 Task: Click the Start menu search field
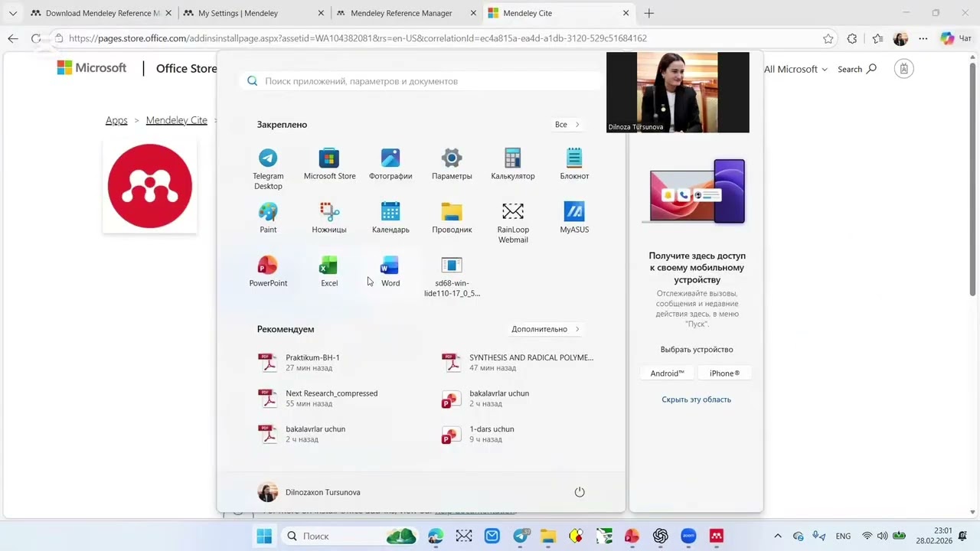(x=421, y=81)
